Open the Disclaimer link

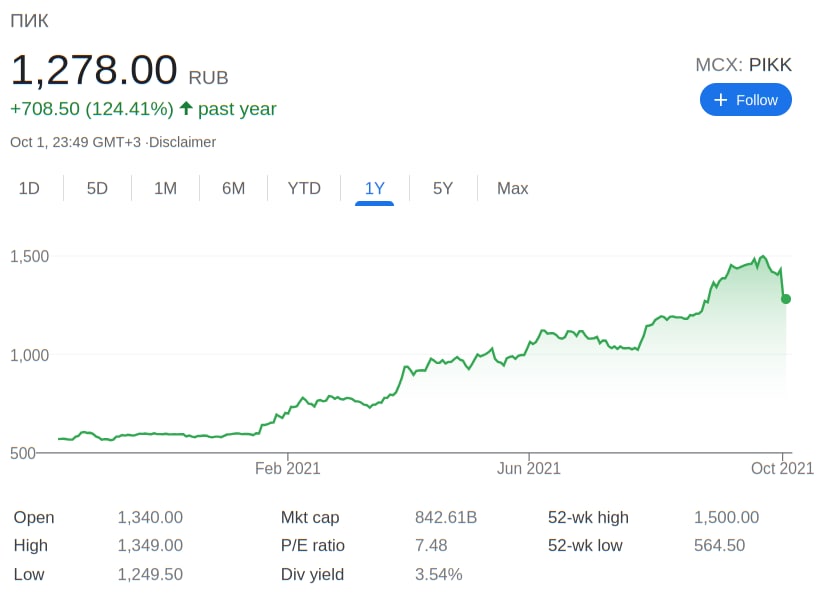tap(183, 142)
